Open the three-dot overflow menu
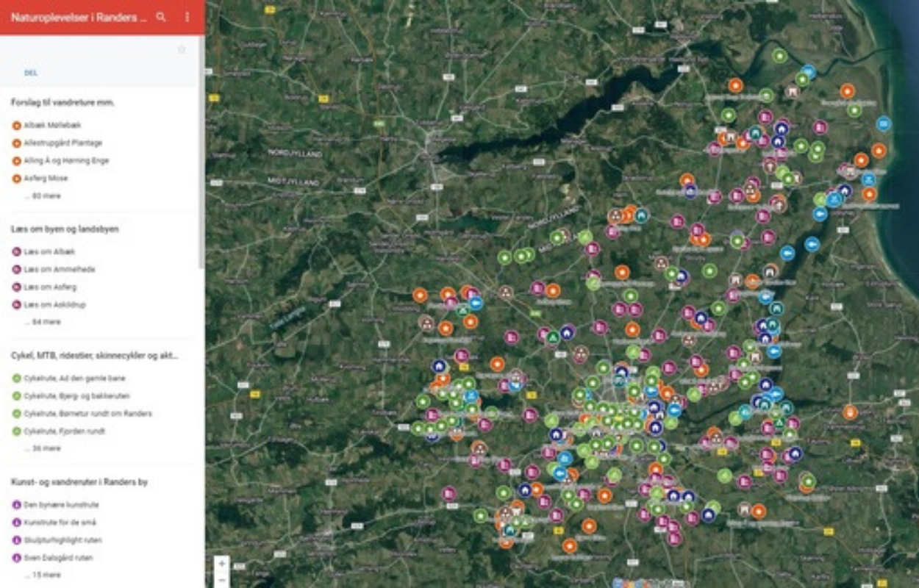Screen dimensions: 919x588 point(187,17)
